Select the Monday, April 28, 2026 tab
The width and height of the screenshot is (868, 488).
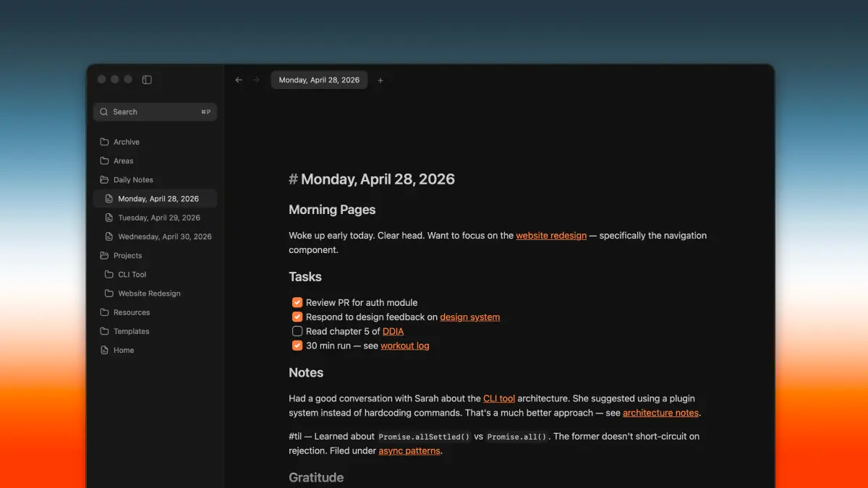319,80
